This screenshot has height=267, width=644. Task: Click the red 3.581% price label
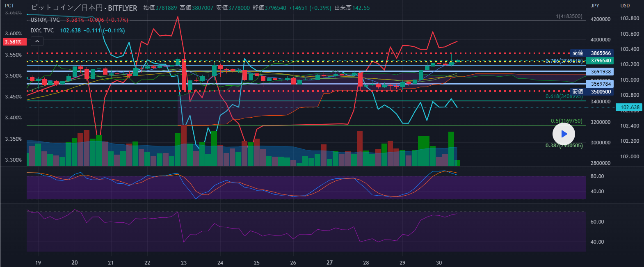(14, 42)
